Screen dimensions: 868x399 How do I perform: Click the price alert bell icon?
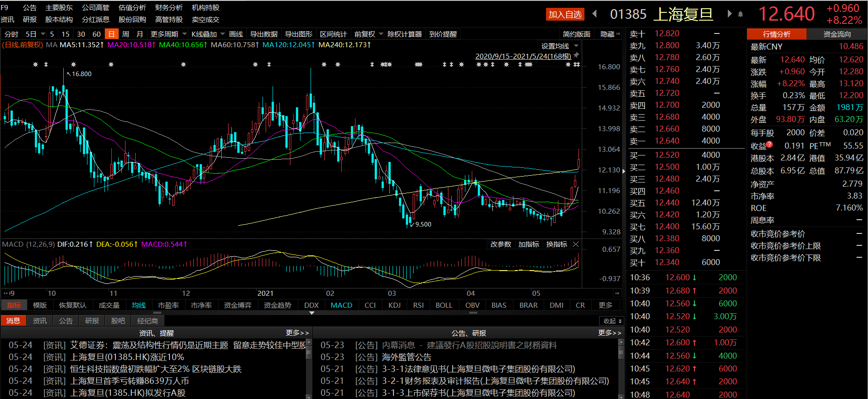tap(741, 14)
